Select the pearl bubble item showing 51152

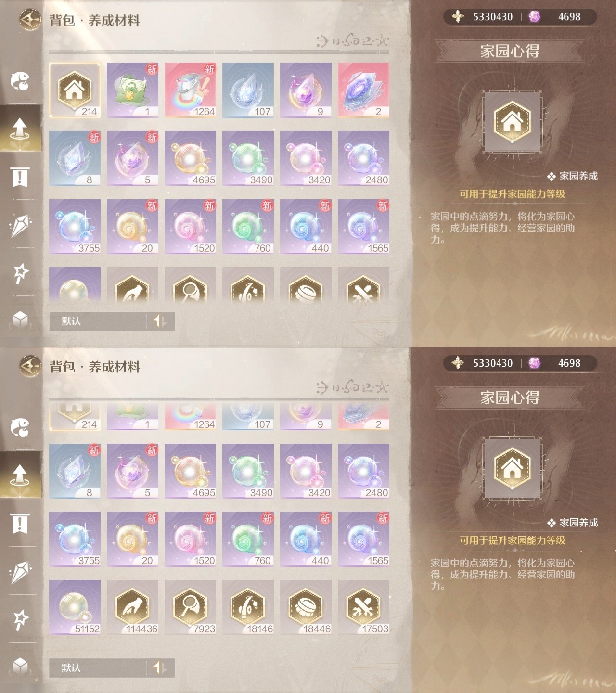coord(75,607)
